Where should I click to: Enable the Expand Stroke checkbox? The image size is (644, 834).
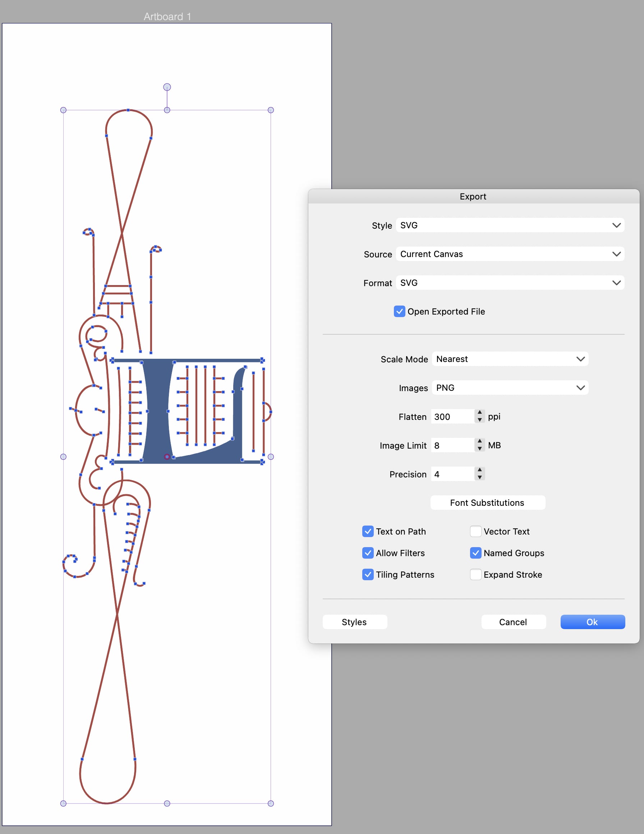[475, 575]
